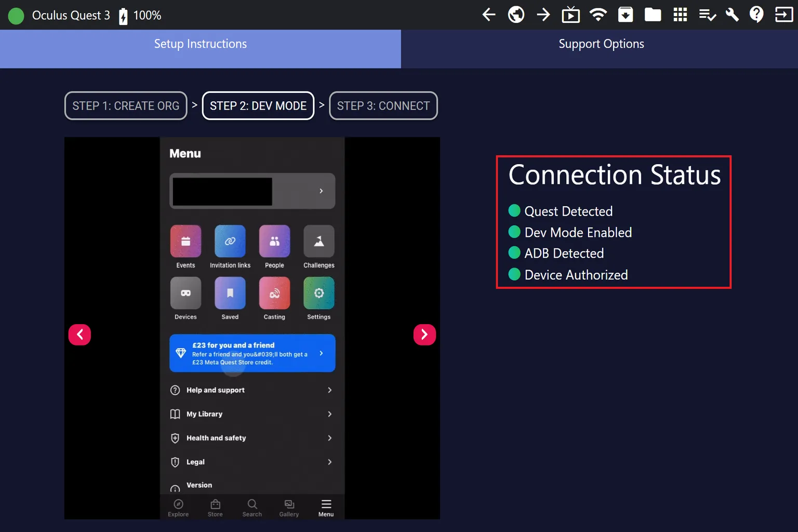Expand the profile card chevron
Viewport: 798px width, 532px height.
[x=321, y=191]
